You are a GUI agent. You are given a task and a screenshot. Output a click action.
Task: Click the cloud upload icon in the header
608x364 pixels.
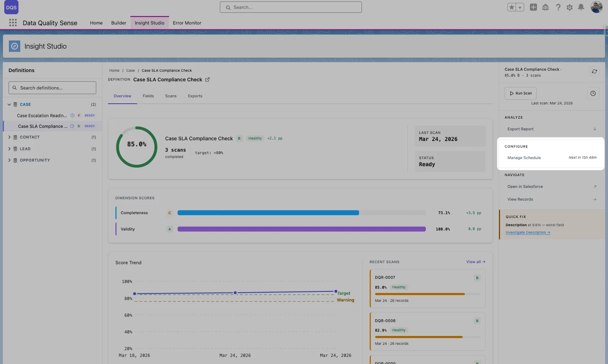pyautogui.click(x=545, y=7)
